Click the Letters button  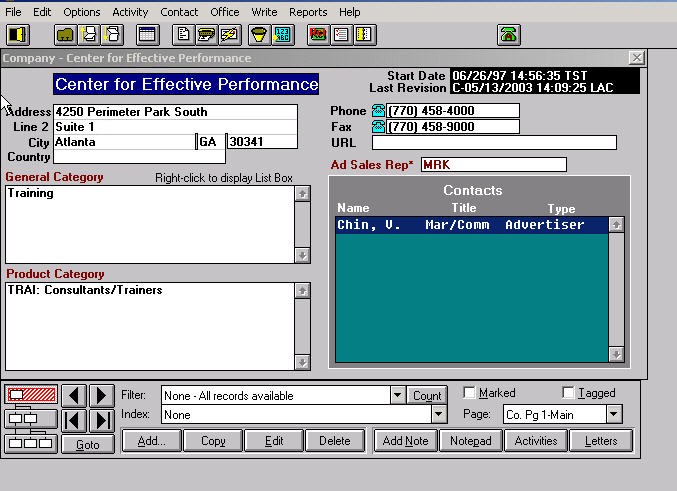pos(601,440)
